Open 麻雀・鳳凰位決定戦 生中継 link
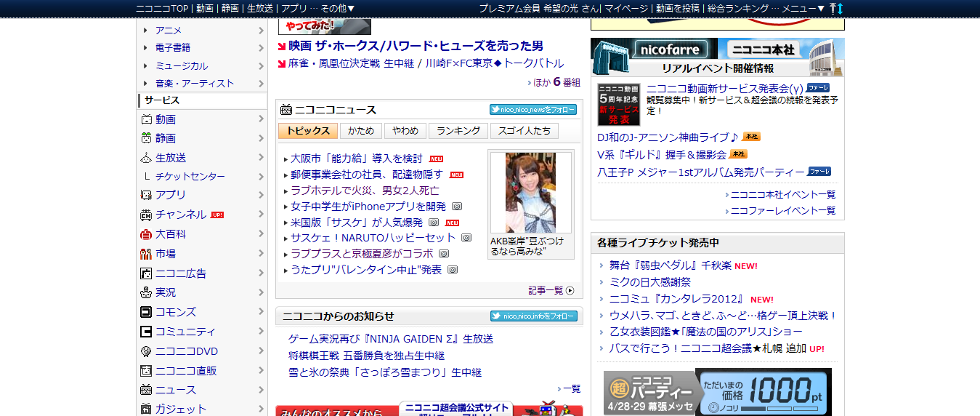 [351, 64]
